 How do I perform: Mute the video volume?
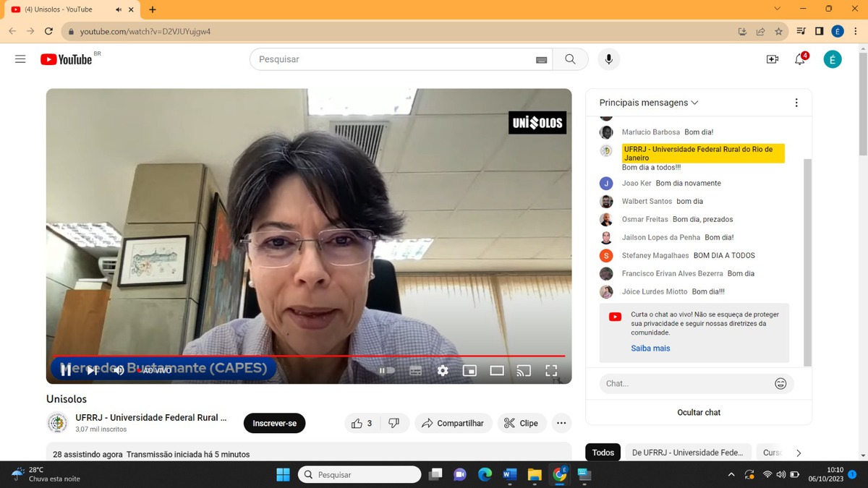tap(119, 371)
